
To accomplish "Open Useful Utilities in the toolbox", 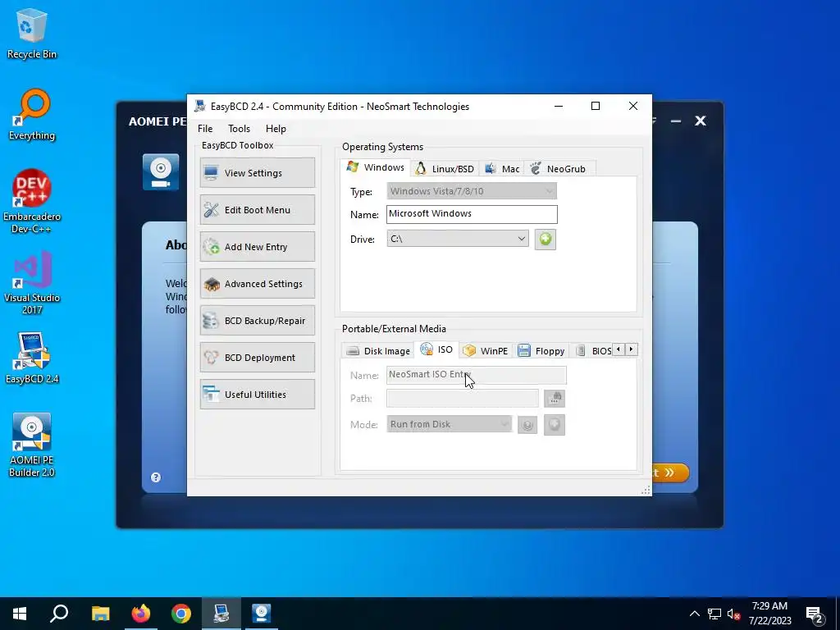I will [x=257, y=395].
